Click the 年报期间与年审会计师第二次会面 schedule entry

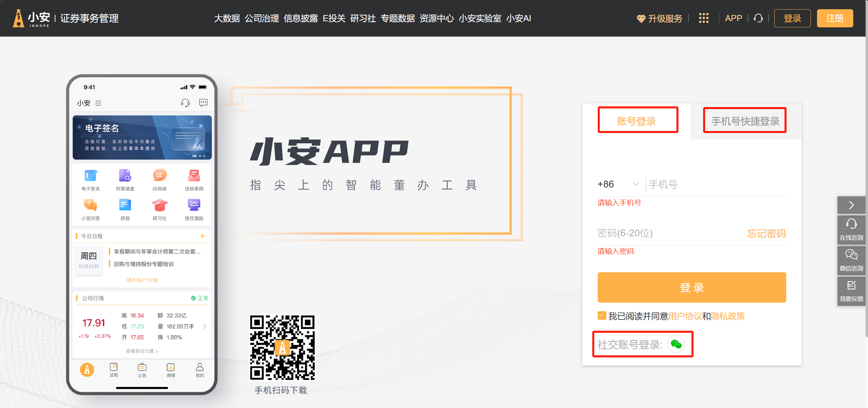click(157, 251)
